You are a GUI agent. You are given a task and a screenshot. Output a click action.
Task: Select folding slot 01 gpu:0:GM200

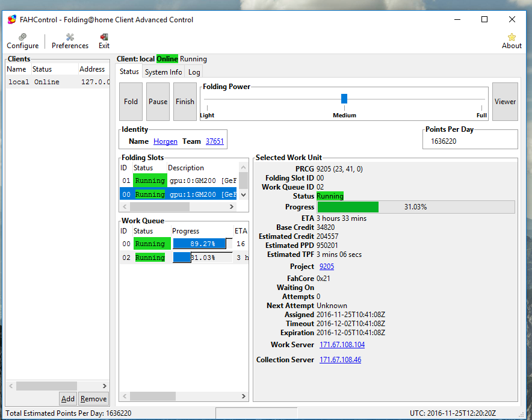[179, 181]
